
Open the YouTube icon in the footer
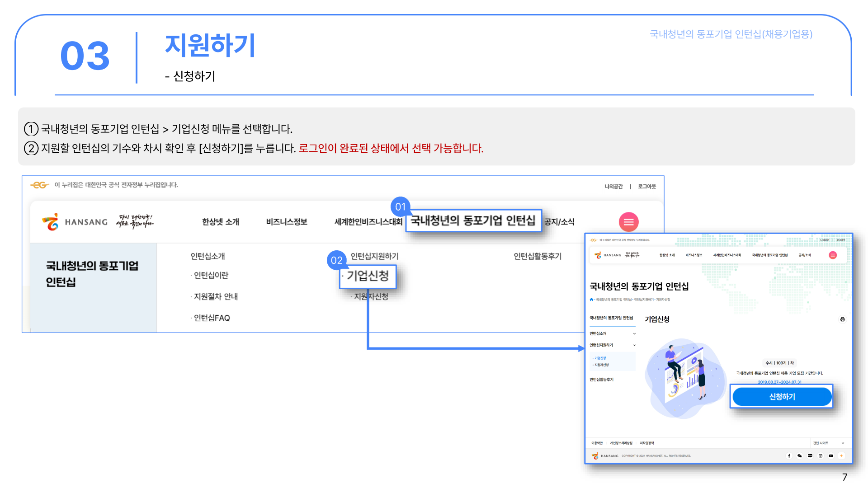831,456
